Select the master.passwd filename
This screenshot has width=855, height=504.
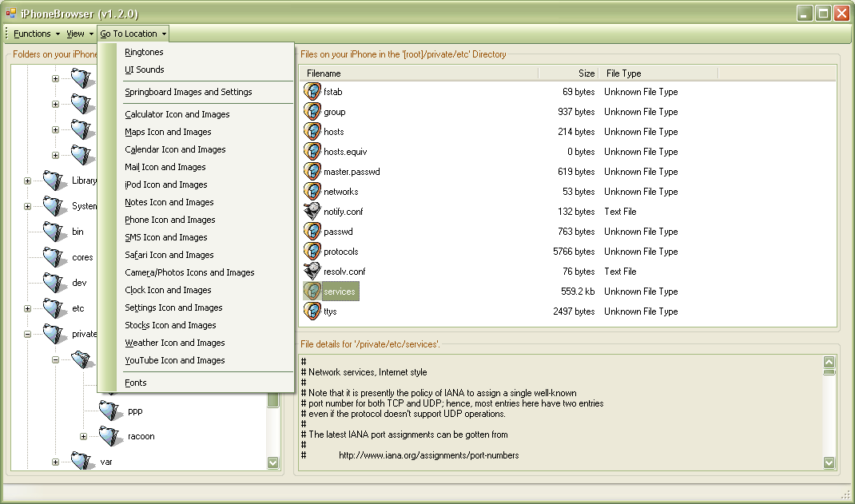pyautogui.click(x=352, y=172)
